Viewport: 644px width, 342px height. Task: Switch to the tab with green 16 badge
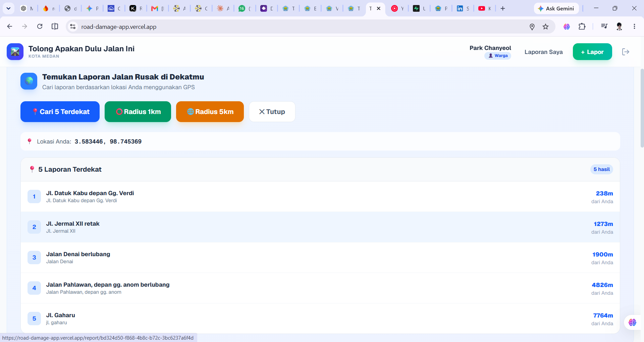point(245,8)
